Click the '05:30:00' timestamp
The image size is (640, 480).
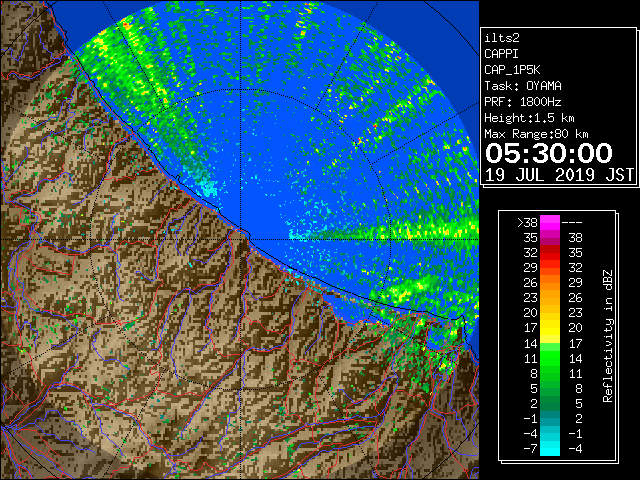549,153
